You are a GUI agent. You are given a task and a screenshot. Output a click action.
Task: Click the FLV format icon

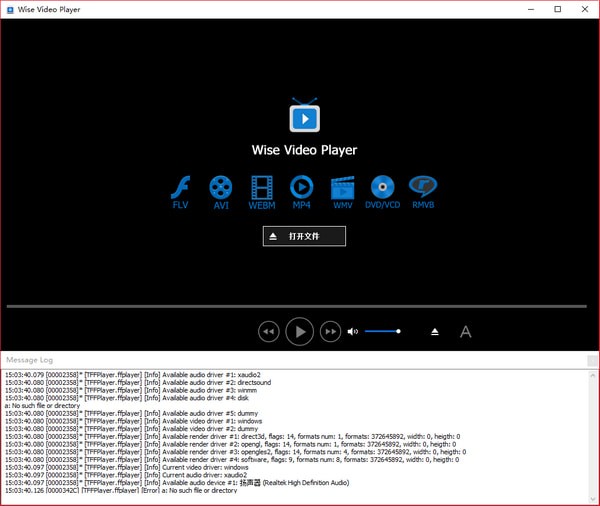180,188
